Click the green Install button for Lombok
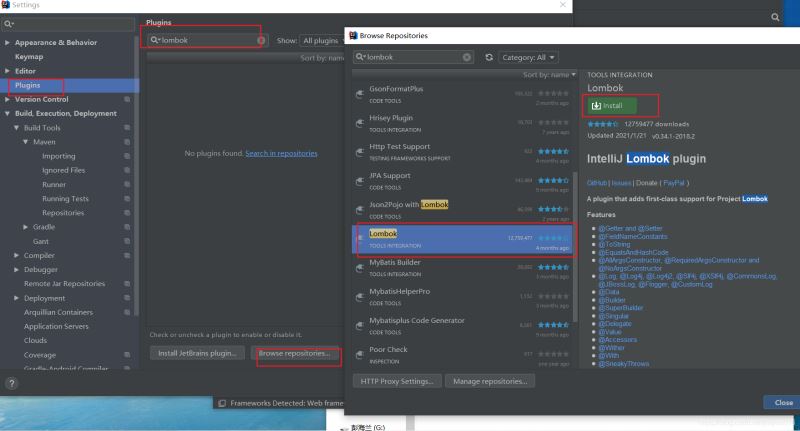Screen dimensions: 800x431 (x=611, y=106)
